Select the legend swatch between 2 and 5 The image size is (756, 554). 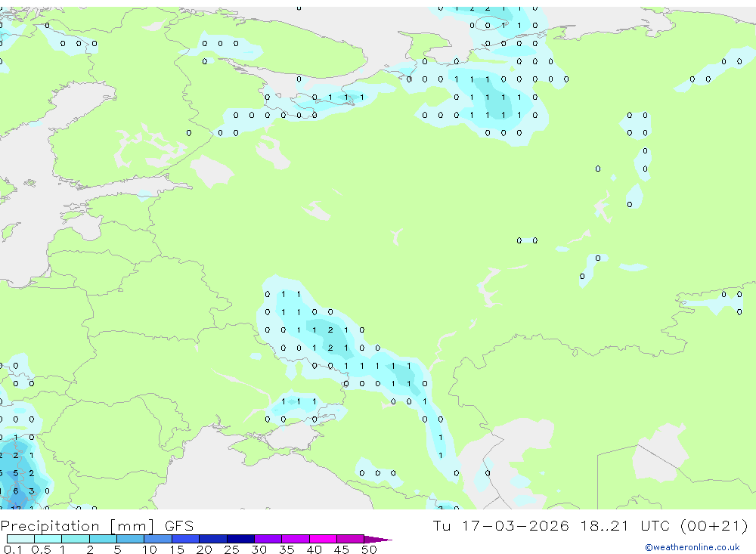point(103,539)
